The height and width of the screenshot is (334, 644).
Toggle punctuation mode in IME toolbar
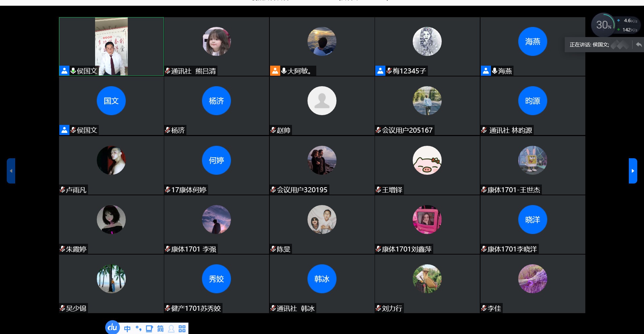[138, 329]
